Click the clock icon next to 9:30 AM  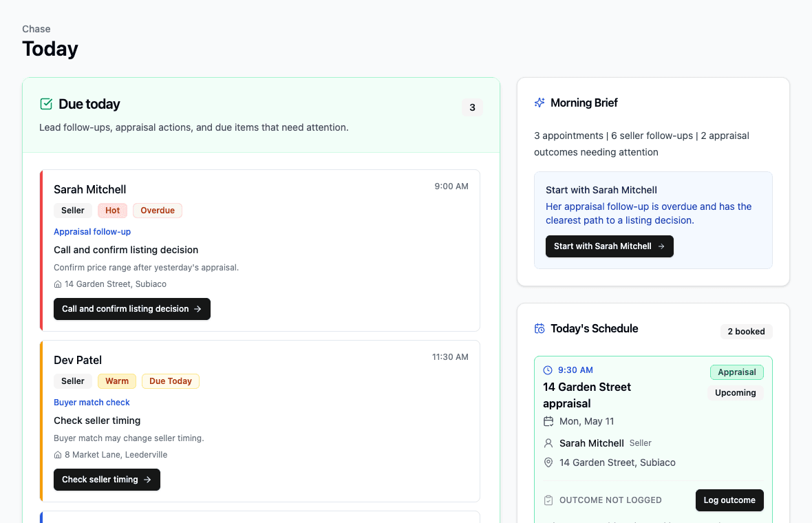548,370
